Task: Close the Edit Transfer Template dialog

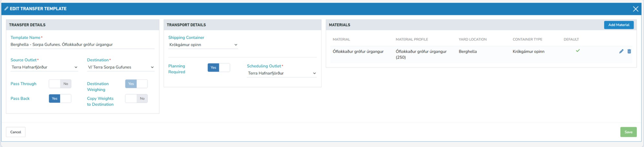Action: tap(636, 9)
